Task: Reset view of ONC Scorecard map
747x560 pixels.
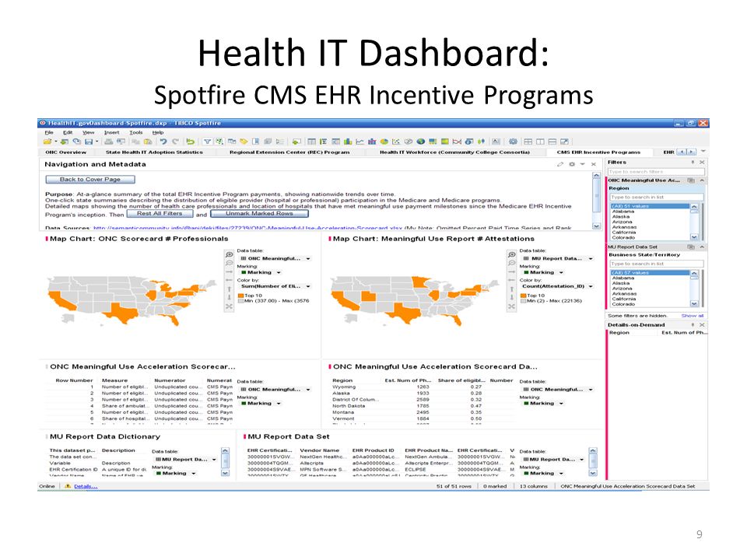Action: 229,306
